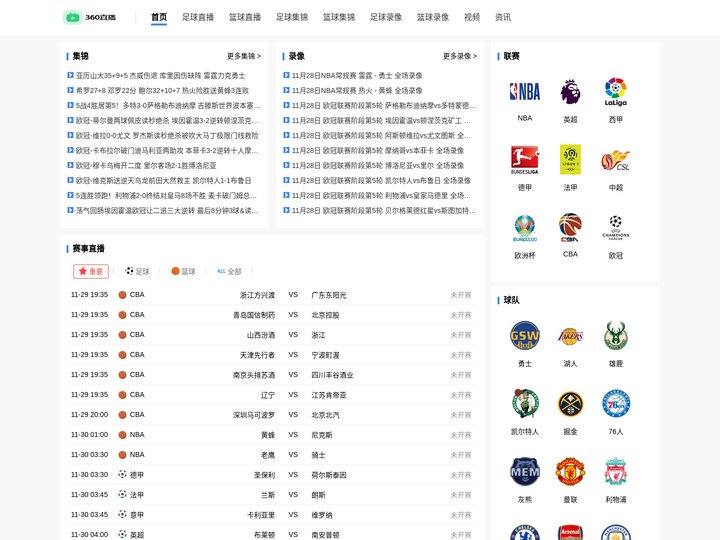720x540 pixels.
Task: Open highlight 希罗27+8 邓罗22分 article
Action: (x=162, y=90)
